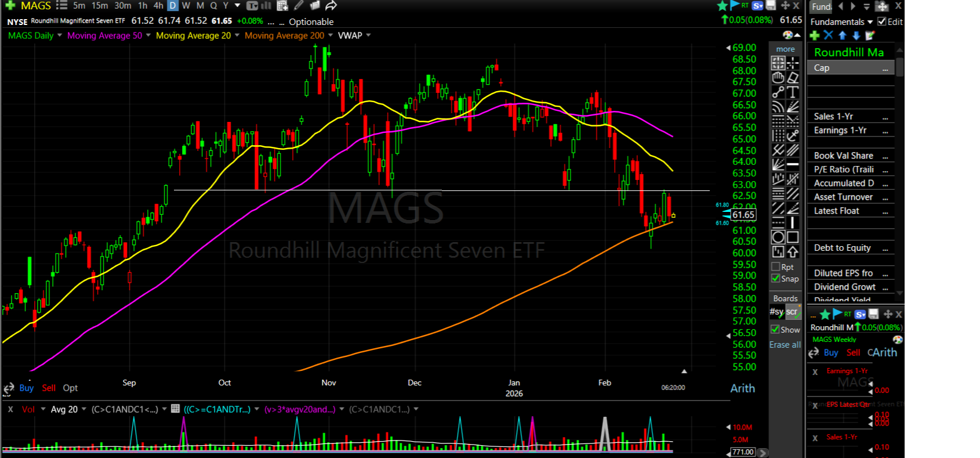Image resolution: width=980 pixels, height=458 pixels.
Task: Click the notepad edit icon in Fundamentals
Action: pyautogui.click(x=870, y=35)
